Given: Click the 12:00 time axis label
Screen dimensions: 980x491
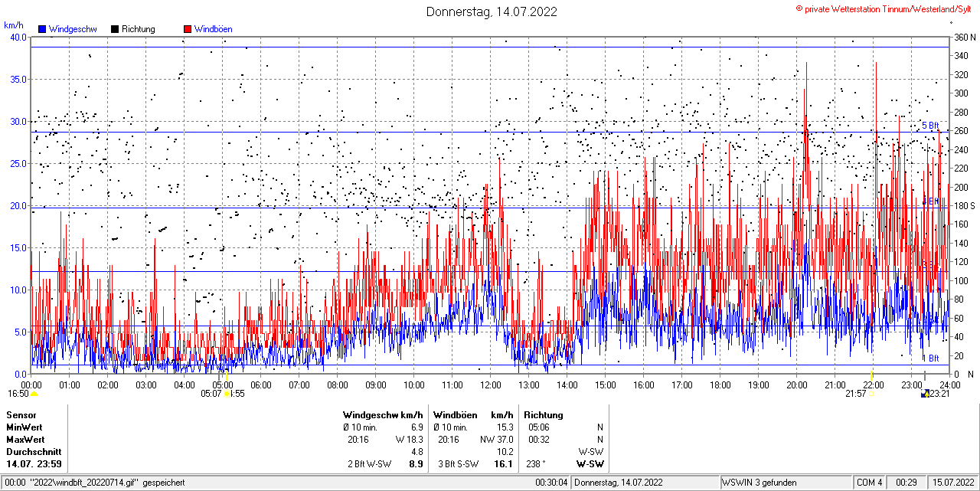Looking at the screenshot, I should [491, 385].
